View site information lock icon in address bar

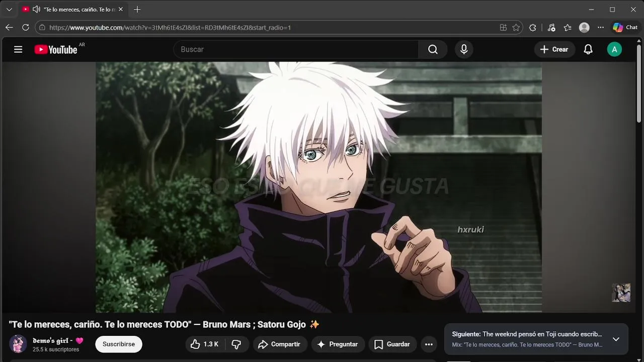(42, 28)
